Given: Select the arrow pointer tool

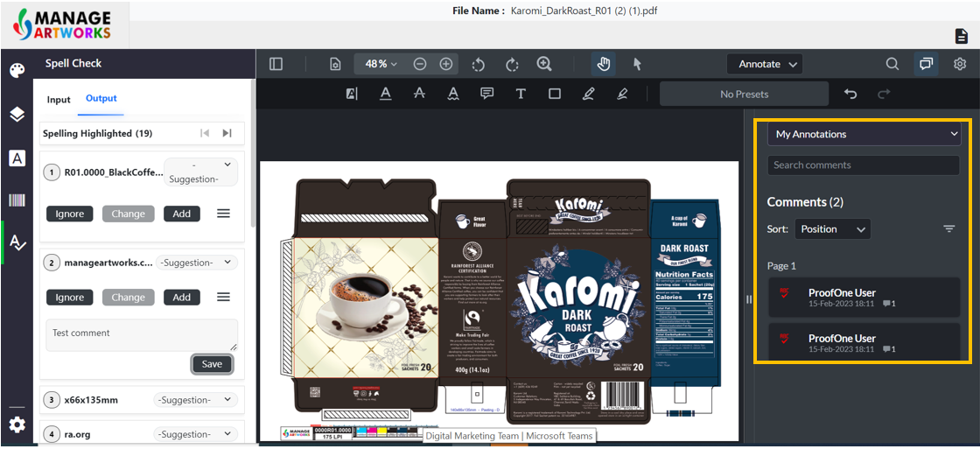Looking at the screenshot, I should 637,64.
